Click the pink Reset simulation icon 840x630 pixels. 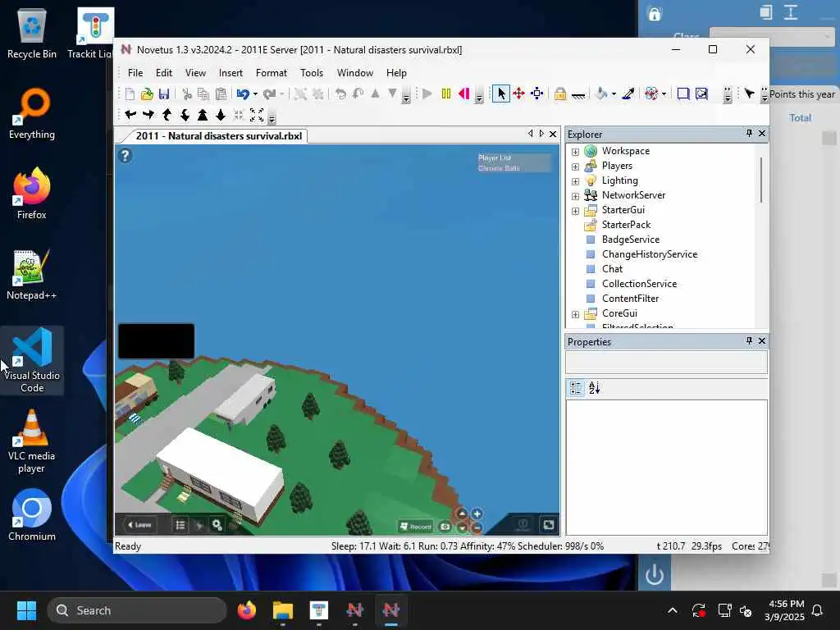click(x=464, y=94)
